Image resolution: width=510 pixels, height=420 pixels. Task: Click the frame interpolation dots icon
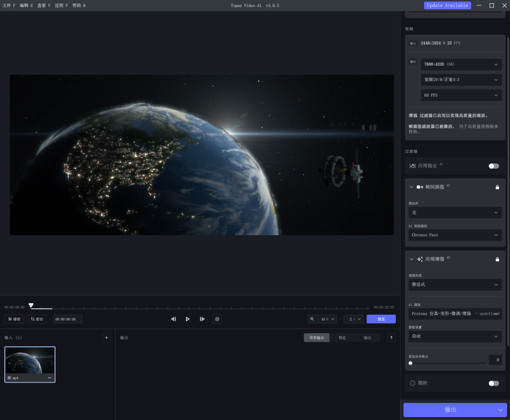(420, 187)
